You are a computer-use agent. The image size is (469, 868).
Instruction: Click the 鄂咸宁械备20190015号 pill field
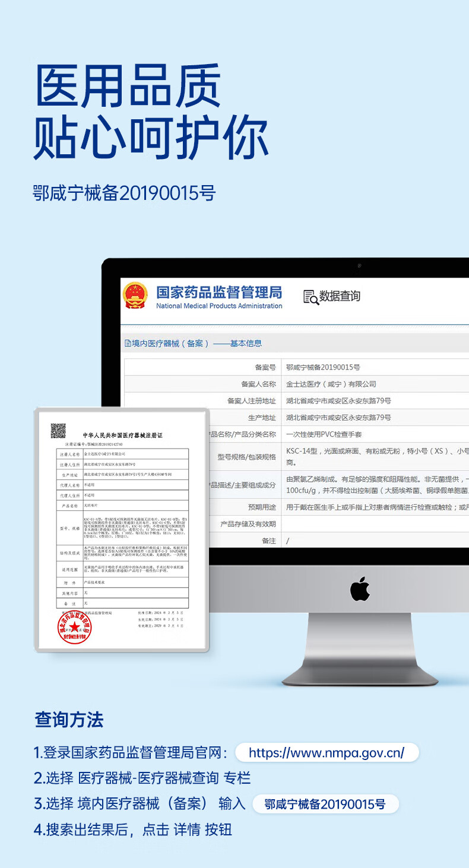click(x=325, y=804)
